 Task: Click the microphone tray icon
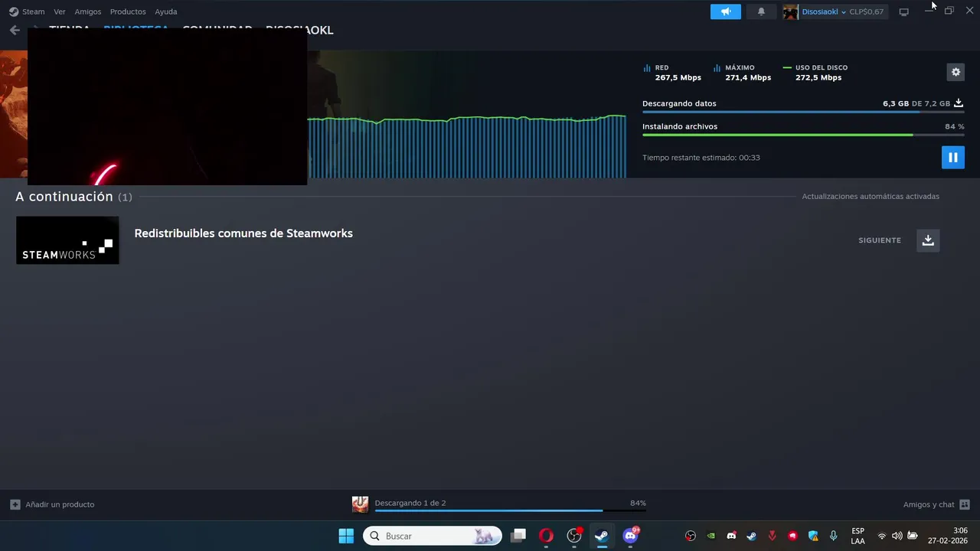(x=834, y=536)
